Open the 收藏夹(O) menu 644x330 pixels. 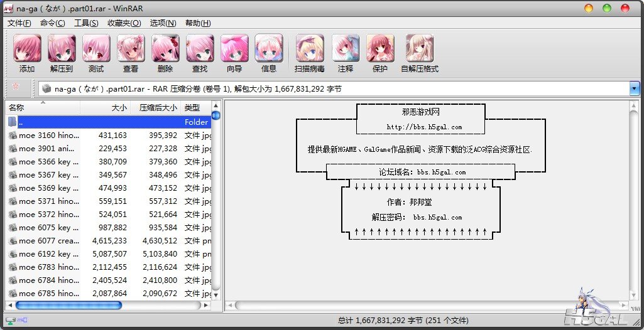[x=124, y=23]
